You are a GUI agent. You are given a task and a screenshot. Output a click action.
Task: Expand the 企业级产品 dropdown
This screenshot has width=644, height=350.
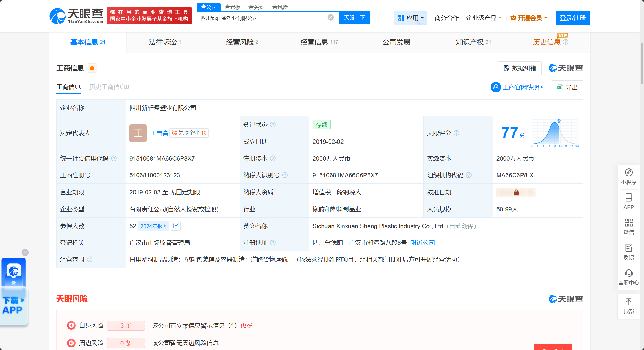(484, 18)
